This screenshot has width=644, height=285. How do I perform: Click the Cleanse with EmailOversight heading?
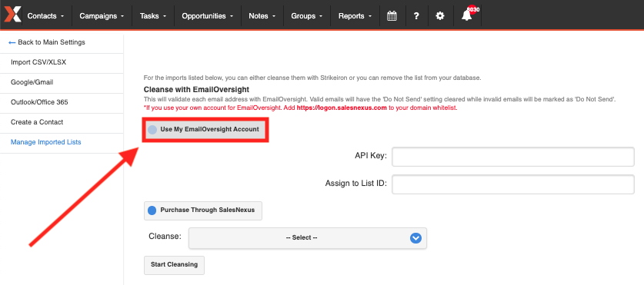196,89
